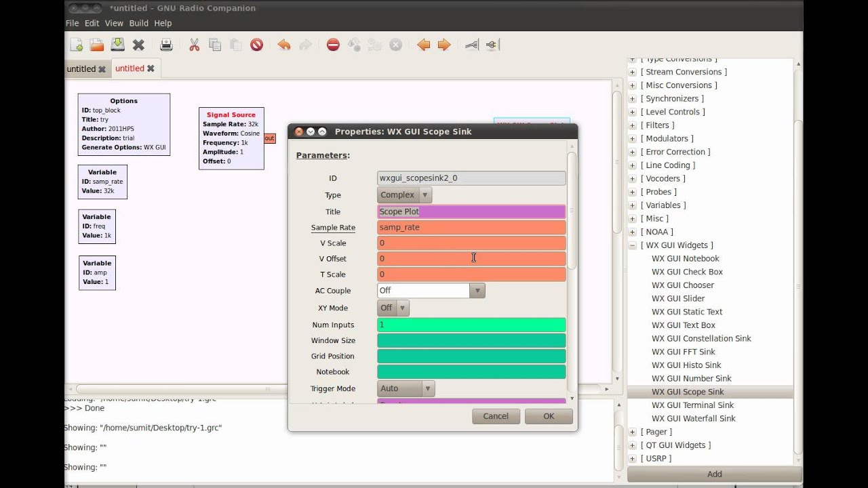Image resolution: width=868 pixels, height=488 pixels.
Task: Click the Num Inputs field
Action: pos(471,325)
